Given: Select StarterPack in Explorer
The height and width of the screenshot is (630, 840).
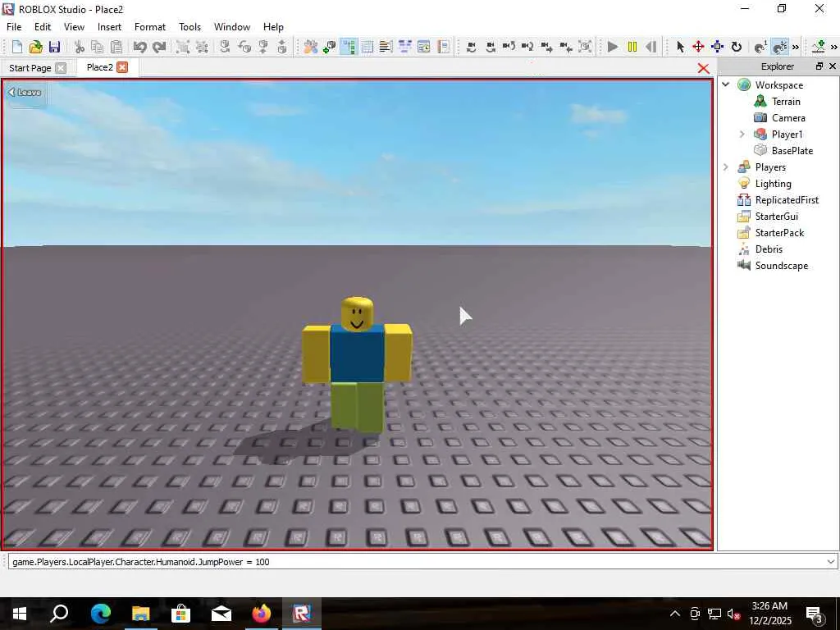Looking at the screenshot, I should [x=779, y=233].
